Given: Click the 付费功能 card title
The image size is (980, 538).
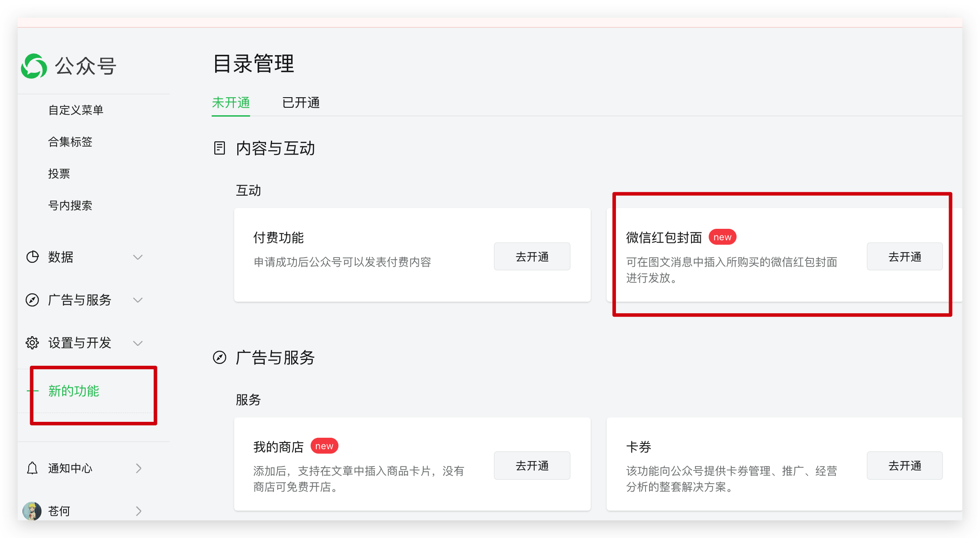Looking at the screenshot, I should (x=279, y=238).
